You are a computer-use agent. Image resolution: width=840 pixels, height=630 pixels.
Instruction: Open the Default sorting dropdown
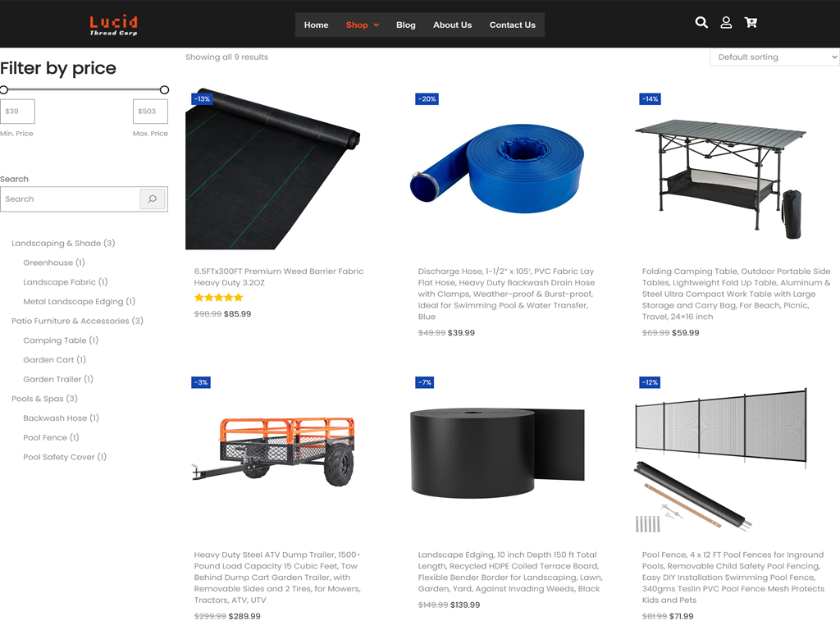coord(774,57)
